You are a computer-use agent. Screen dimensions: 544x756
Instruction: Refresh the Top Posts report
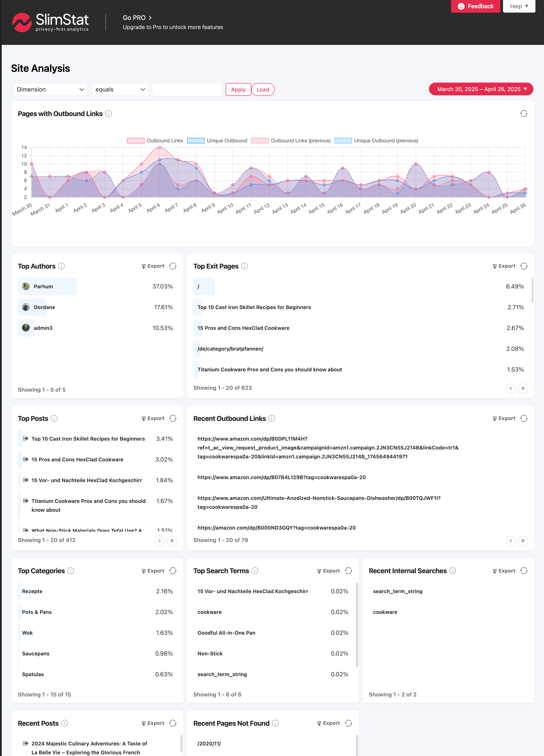click(x=173, y=418)
